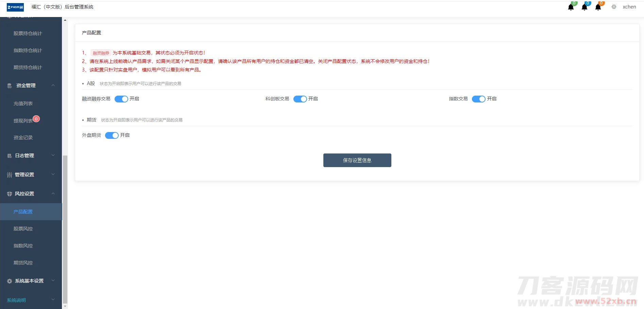Click the 风控设置 shield icon
This screenshot has width=644, height=309.
click(10, 194)
